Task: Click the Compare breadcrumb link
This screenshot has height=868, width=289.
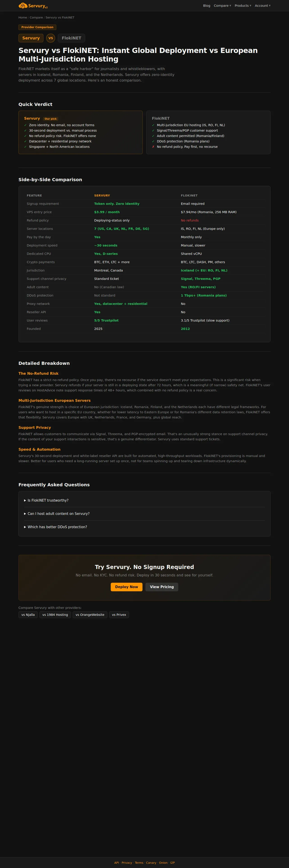Action: click(36, 18)
